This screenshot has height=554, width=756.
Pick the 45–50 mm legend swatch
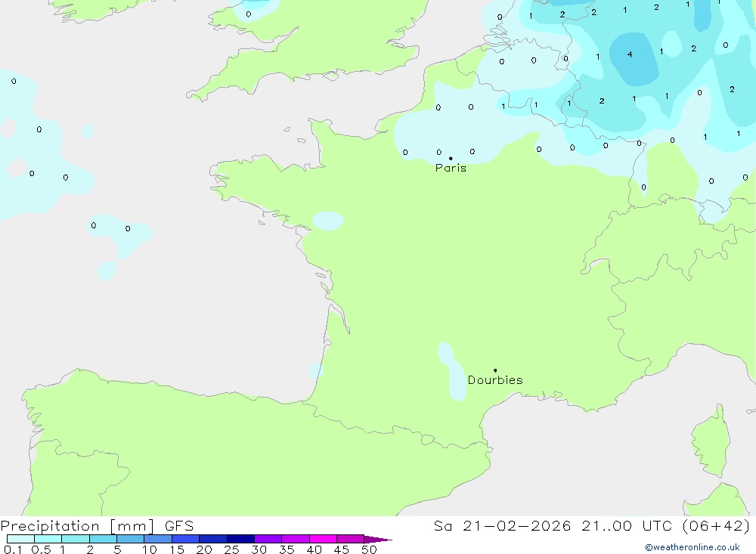point(351,539)
